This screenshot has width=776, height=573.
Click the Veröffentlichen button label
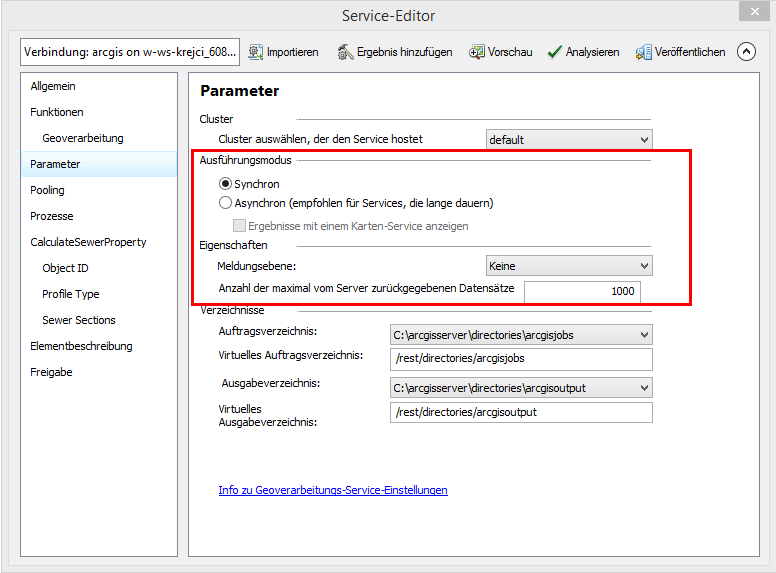pos(690,52)
